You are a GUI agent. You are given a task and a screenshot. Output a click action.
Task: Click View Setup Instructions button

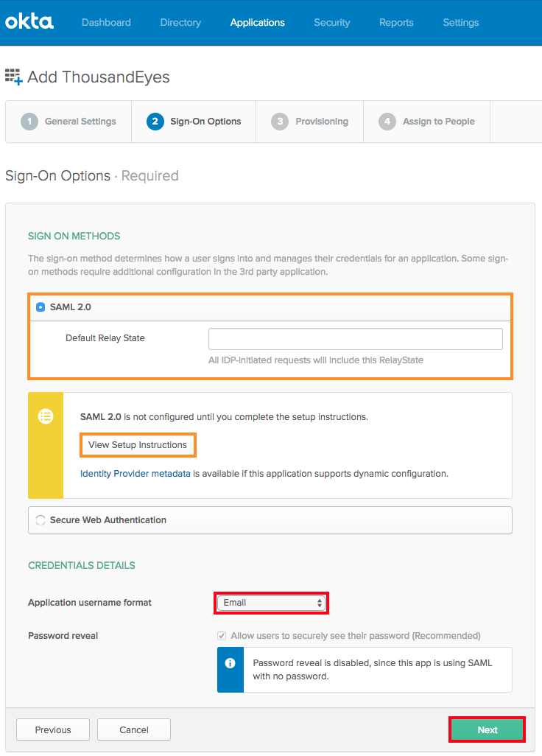138,445
